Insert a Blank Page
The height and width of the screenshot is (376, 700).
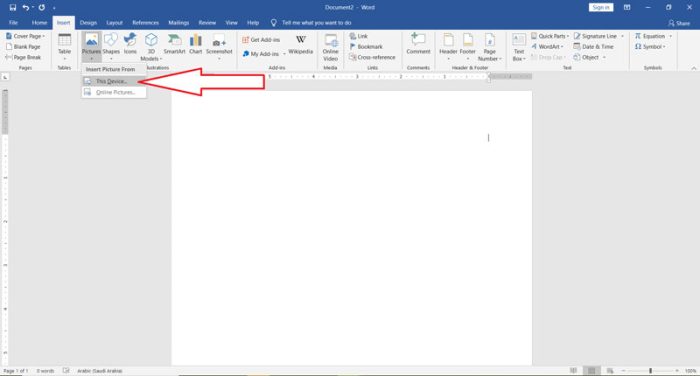pyautogui.click(x=23, y=46)
